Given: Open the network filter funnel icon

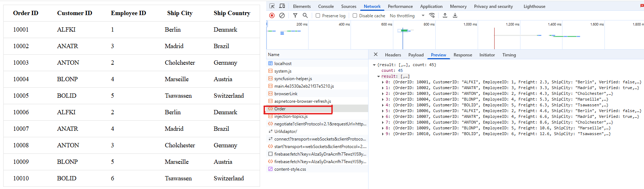Looking at the screenshot, I should tap(295, 15).
